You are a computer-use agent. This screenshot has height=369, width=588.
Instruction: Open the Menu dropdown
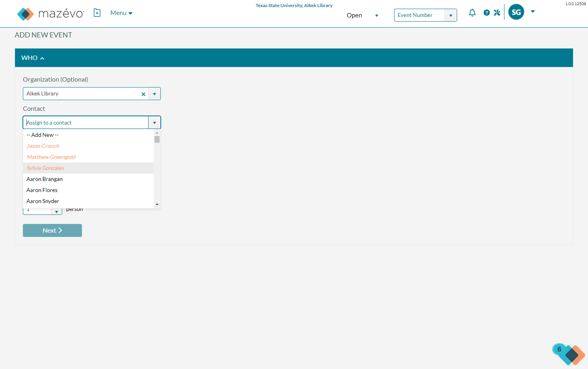pyautogui.click(x=121, y=13)
